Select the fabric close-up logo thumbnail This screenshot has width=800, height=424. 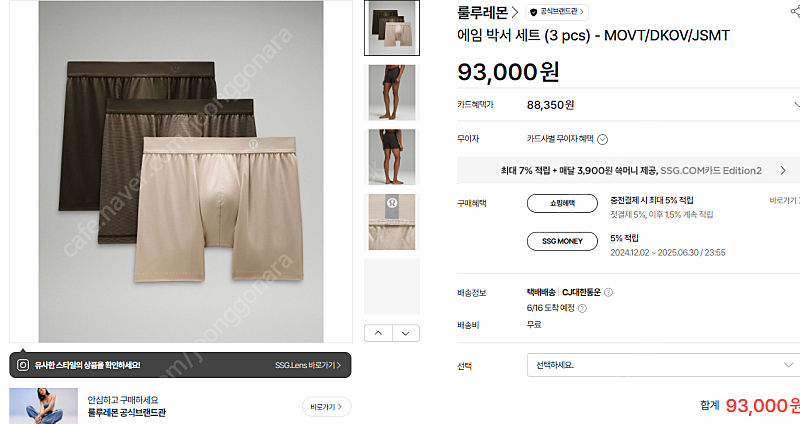[392, 222]
